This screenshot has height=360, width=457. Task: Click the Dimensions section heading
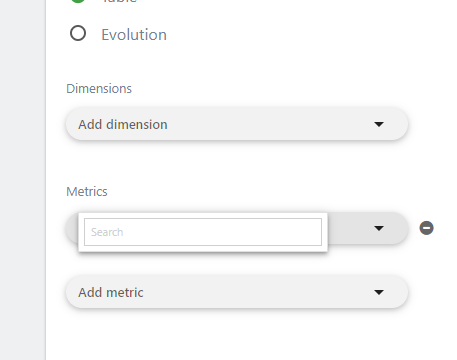[x=99, y=89]
